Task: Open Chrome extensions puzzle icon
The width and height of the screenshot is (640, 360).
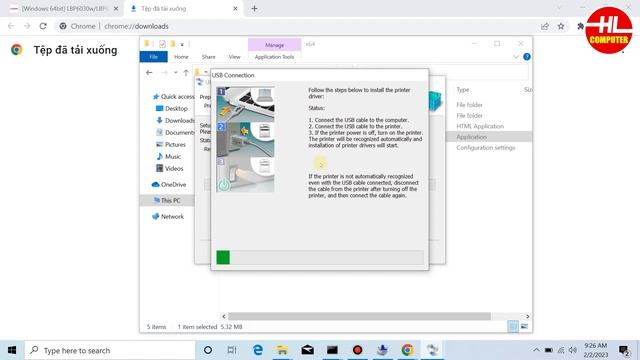Action: pyautogui.click(x=580, y=26)
